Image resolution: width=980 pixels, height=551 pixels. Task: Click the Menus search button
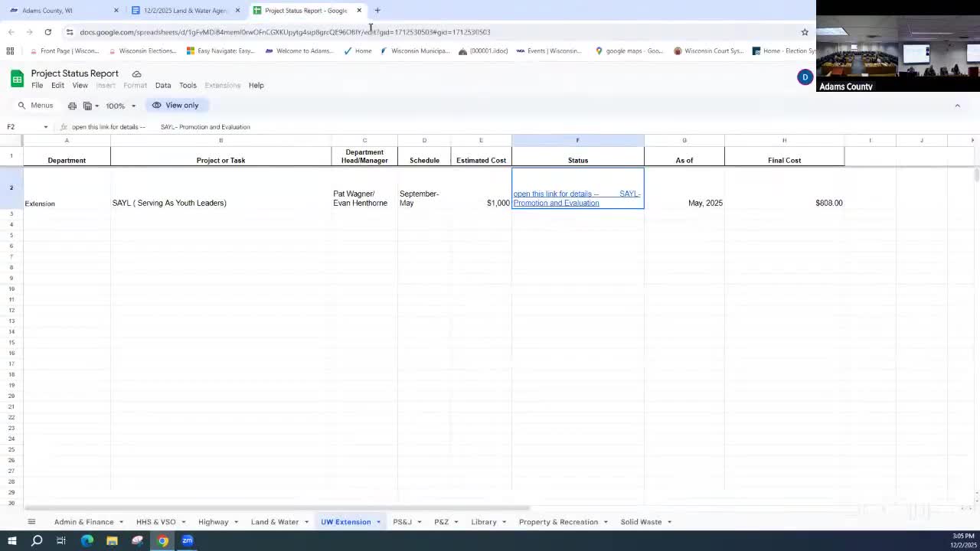[35, 106]
